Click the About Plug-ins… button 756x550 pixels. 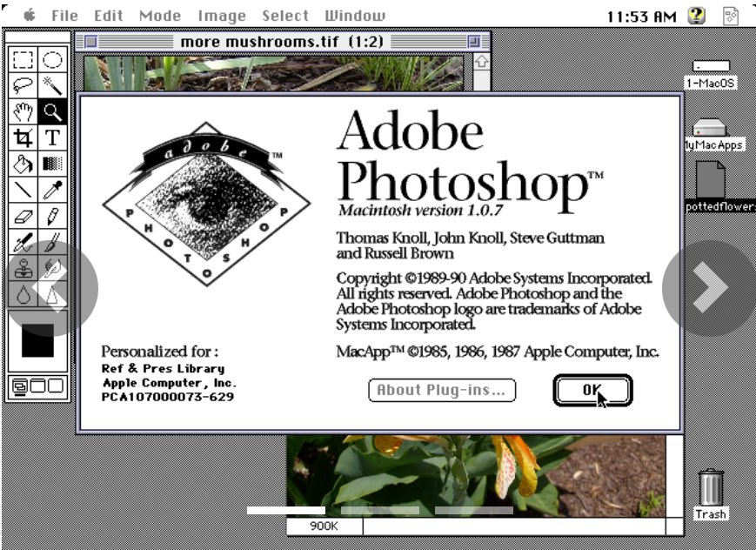(442, 390)
